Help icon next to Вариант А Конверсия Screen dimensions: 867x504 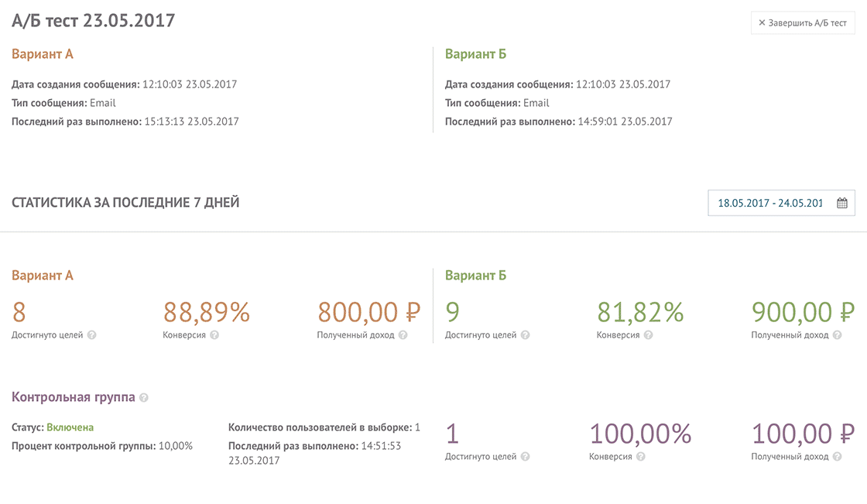214,335
